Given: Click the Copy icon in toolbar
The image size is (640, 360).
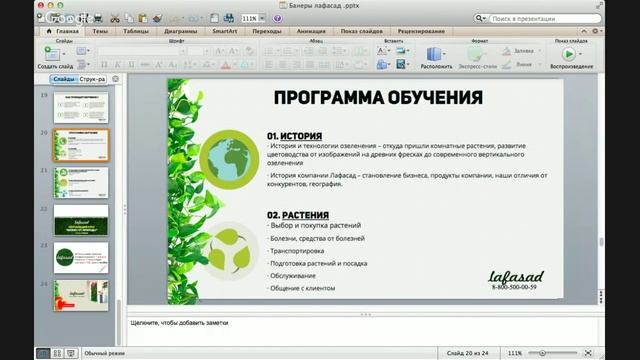Looking at the screenshot, I should click(129, 18).
